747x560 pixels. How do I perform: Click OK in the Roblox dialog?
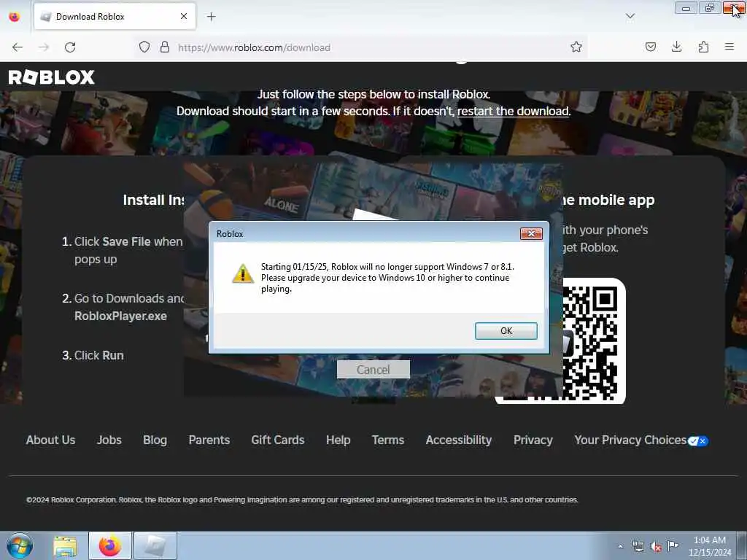point(506,331)
